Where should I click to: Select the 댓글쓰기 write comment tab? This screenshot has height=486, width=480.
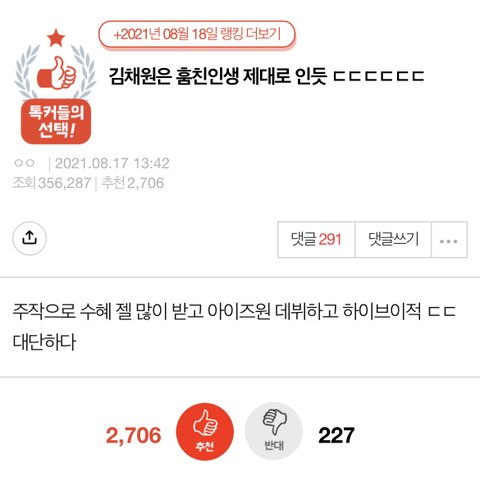pyautogui.click(x=393, y=240)
